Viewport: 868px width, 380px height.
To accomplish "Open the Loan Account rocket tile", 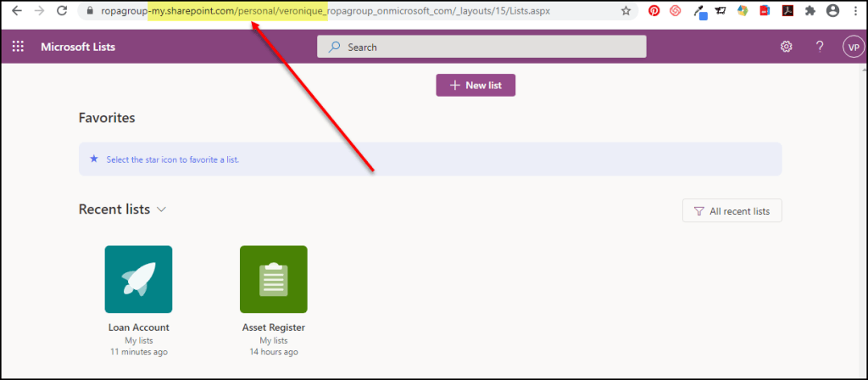I will (x=138, y=279).
